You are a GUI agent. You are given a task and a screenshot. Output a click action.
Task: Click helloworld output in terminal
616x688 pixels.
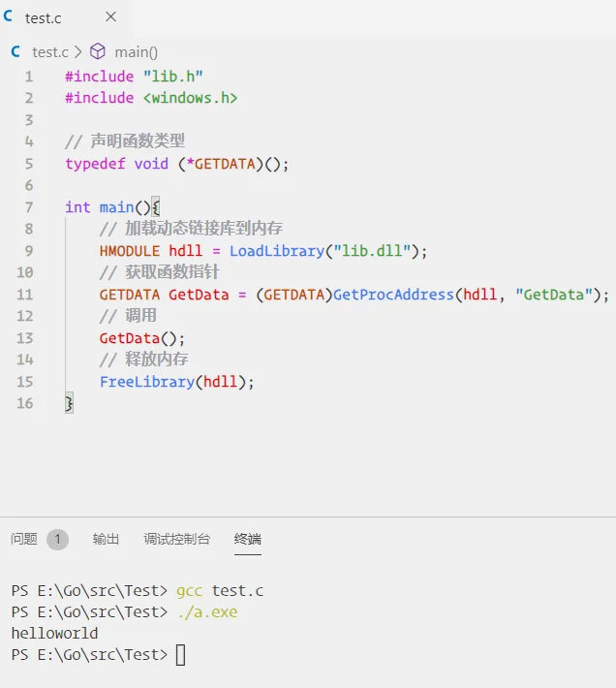[55, 633]
